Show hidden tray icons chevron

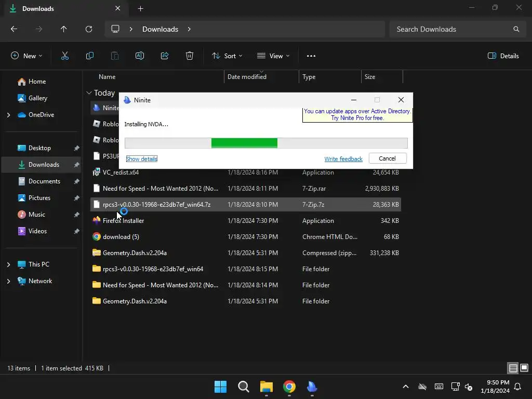pos(406,387)
